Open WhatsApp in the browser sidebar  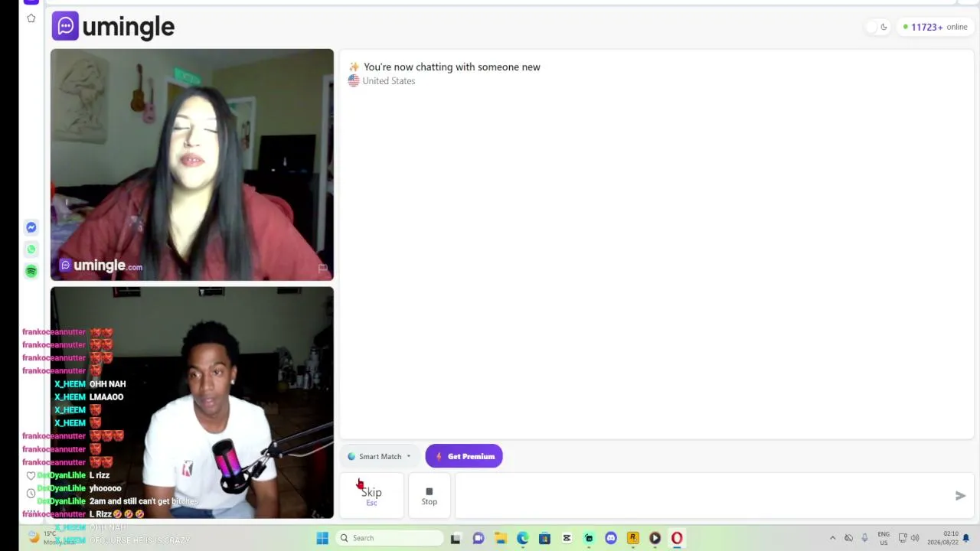click(x=31, y=249)
